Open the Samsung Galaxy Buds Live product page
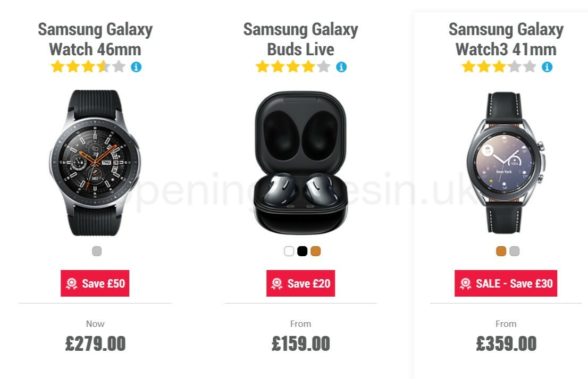Viewport: 588px width, 379px height. (300, 39)
